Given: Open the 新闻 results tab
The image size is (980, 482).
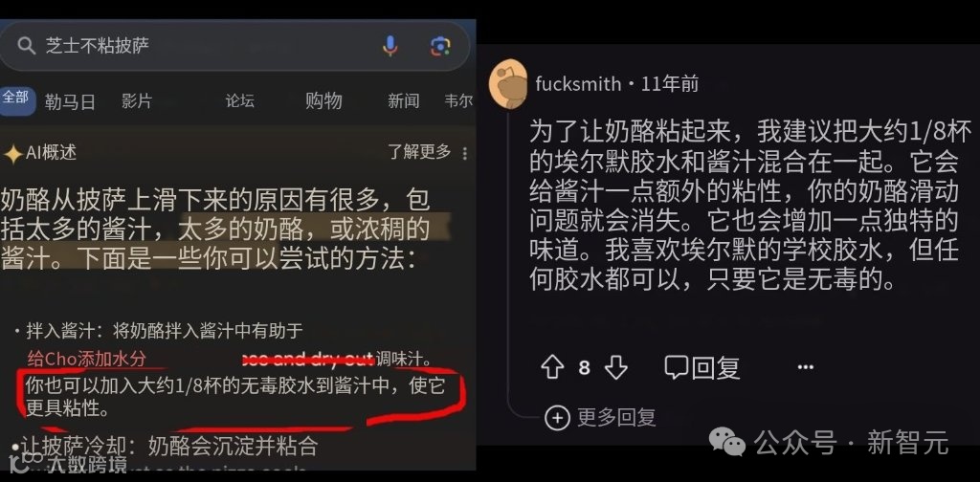Looking at the screenshot, I should (x=403, y=100).
